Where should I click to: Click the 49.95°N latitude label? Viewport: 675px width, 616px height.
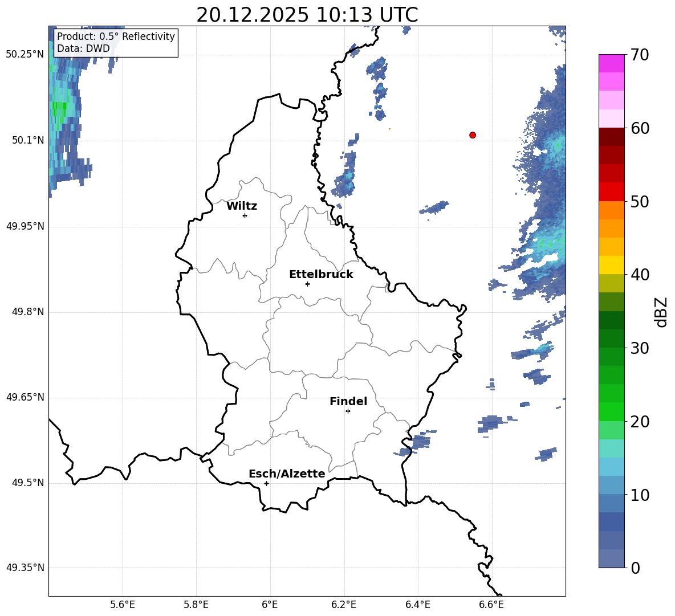pos(25,226)
